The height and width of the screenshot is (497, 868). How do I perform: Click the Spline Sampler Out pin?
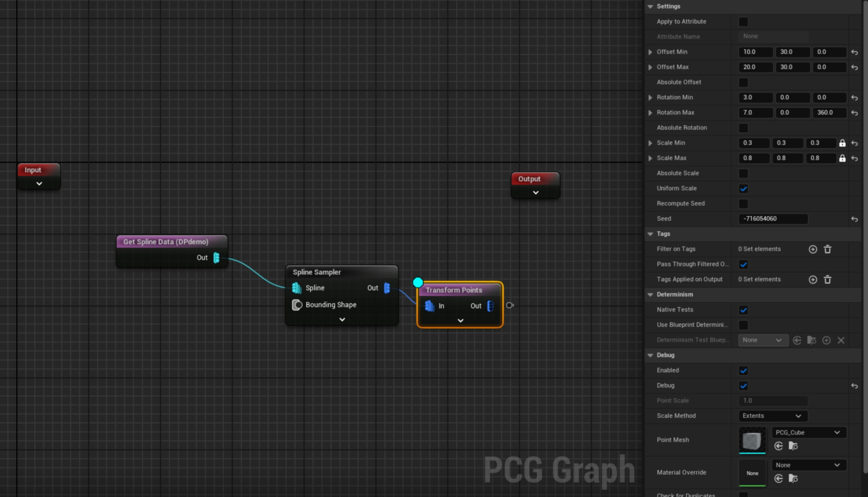(387, 288)
